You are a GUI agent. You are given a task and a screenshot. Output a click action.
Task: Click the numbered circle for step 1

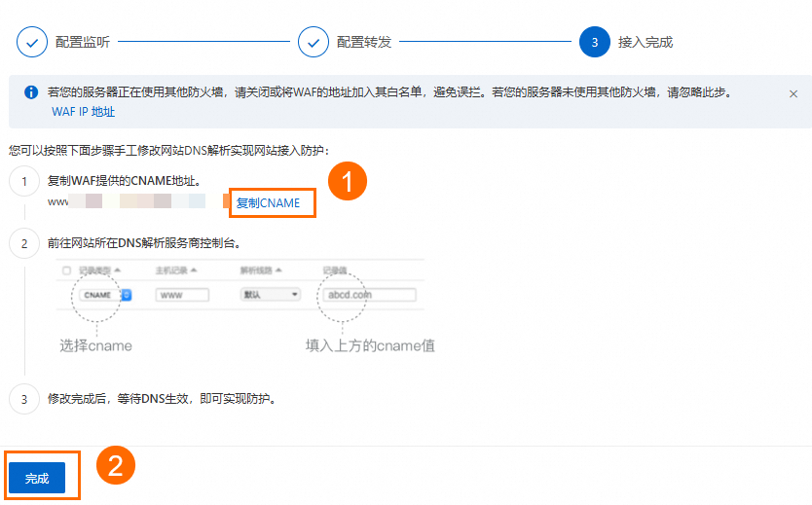pyautogui.click(x=24, y=181)
